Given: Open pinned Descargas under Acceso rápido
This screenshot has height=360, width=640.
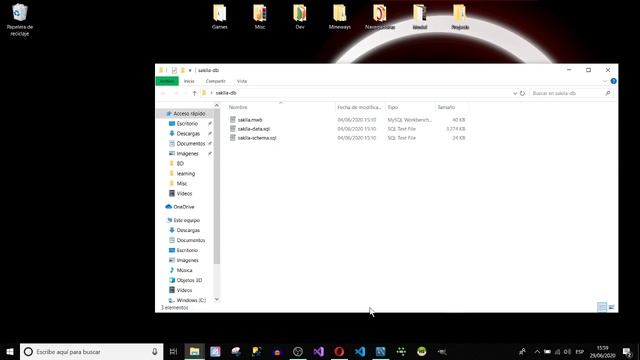Looking at the screenshot, I should [x=188, y=133].
